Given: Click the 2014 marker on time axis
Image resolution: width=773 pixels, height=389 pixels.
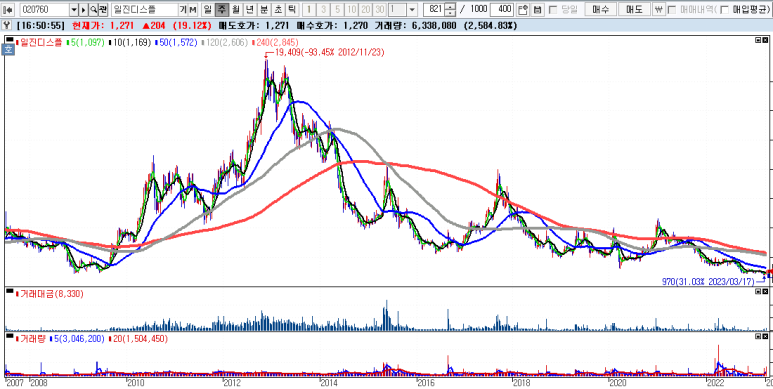Looking at the screenshot, I should (x=329, y=383).
